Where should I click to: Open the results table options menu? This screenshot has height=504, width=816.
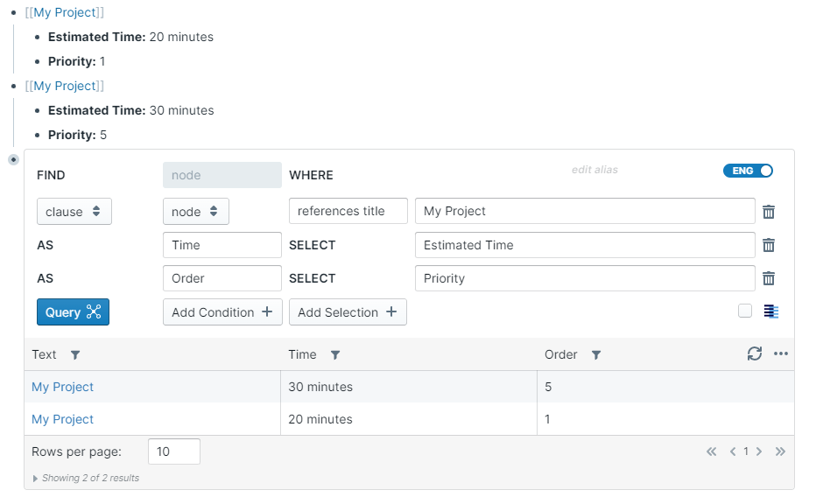[x=781, y=354]
